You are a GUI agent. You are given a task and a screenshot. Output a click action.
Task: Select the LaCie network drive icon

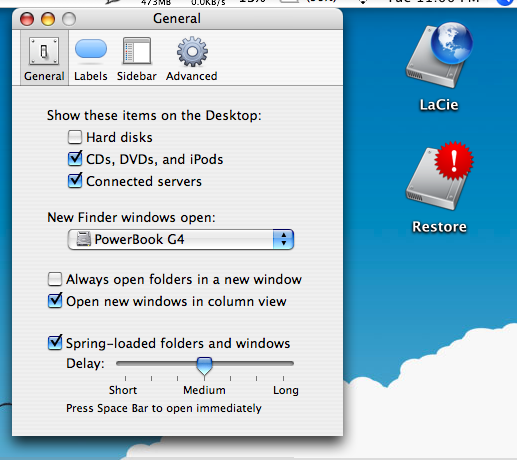click(439, 55)
